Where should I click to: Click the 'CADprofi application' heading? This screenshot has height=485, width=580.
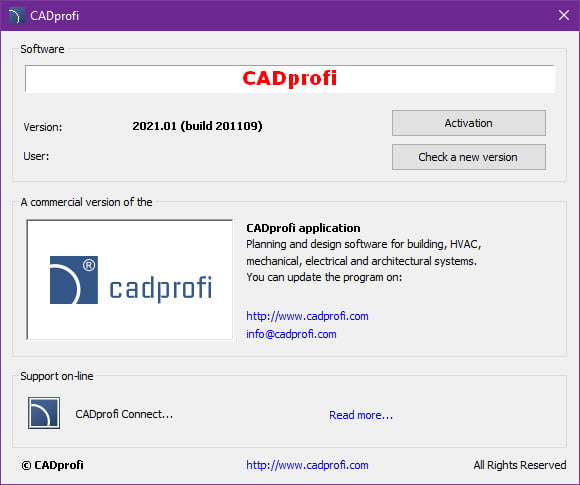tap(303, 228)
